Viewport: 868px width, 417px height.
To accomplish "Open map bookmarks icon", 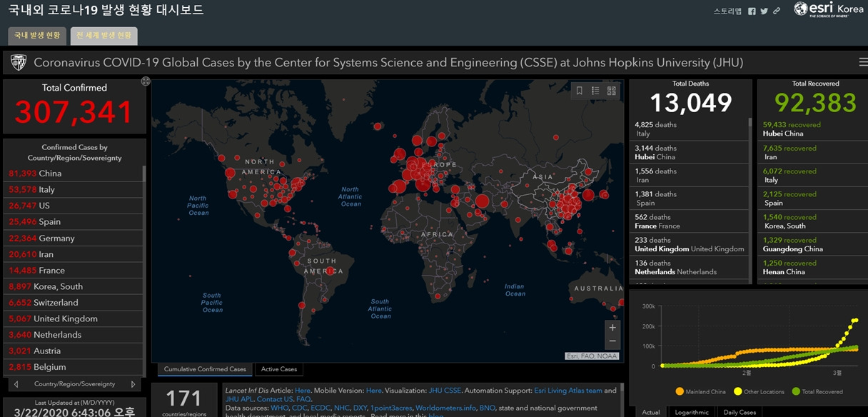I will point(580,91).
